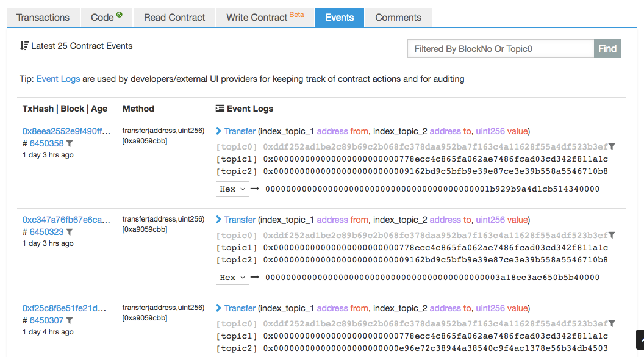Click the arrow icon after second Hex dropdown
The height and width of the screenshot is (357, 644).
255,277
